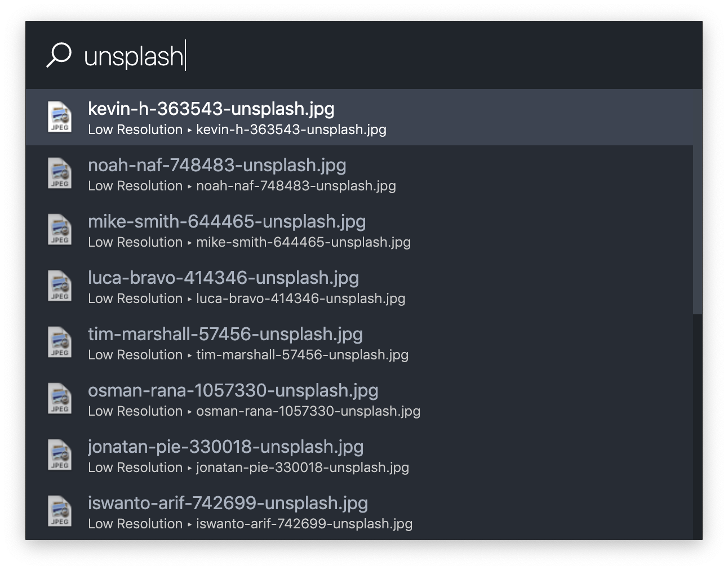Click JPEG icon for jonatan-pie-330018-unsplash.jpg
The height and width of the screenshot is (570, 728).
[x=59, y=455]
